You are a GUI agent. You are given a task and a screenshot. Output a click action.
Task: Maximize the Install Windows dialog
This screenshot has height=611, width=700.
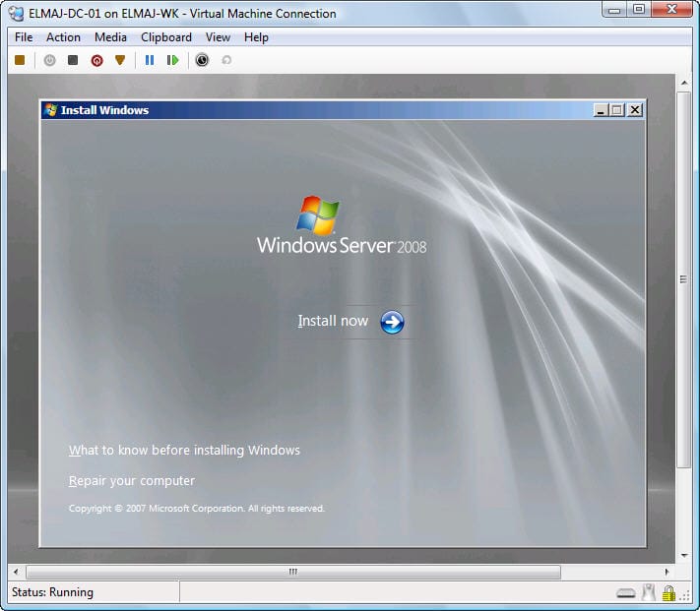tap(617, 110)
